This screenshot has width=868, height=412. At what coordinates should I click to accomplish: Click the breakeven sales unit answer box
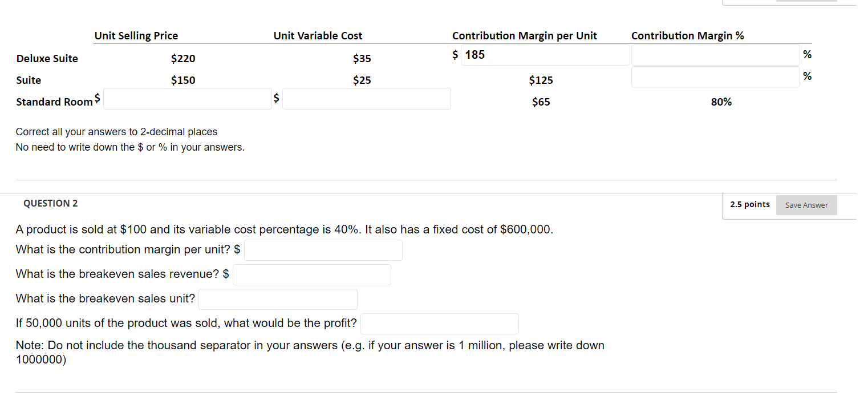(278, 299)
